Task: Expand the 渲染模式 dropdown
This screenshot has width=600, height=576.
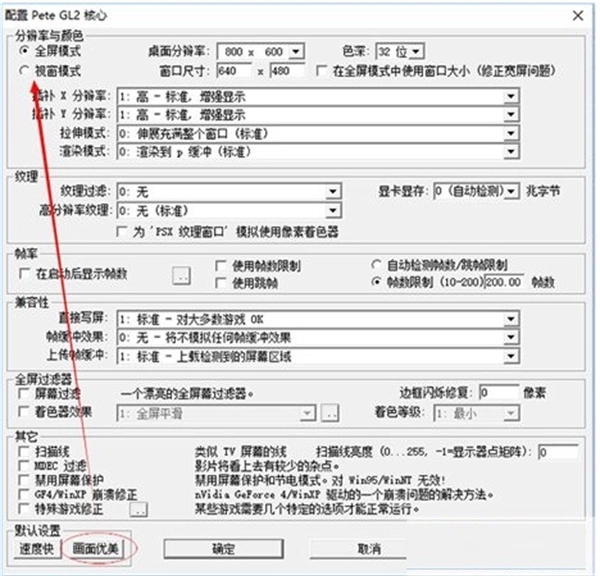Action: [511, 152]
